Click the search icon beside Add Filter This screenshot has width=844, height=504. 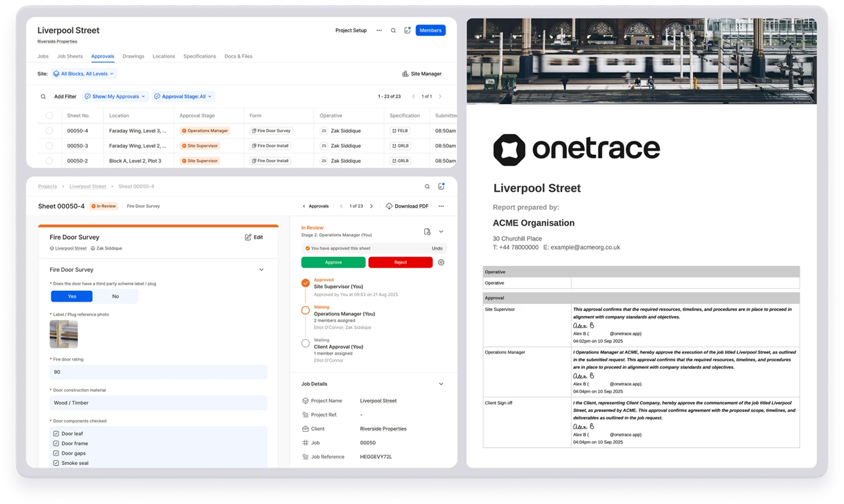43,96
